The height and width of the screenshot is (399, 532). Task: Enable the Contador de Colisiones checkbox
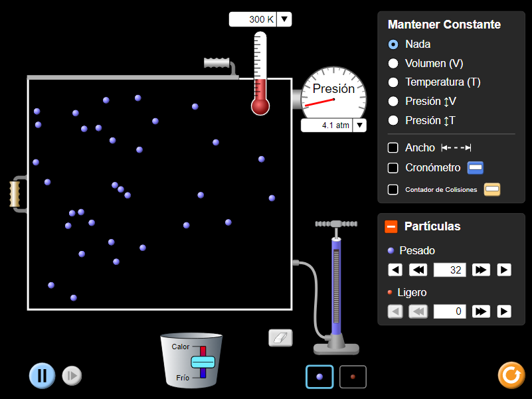pyautogui.click(x=393, y=189)
